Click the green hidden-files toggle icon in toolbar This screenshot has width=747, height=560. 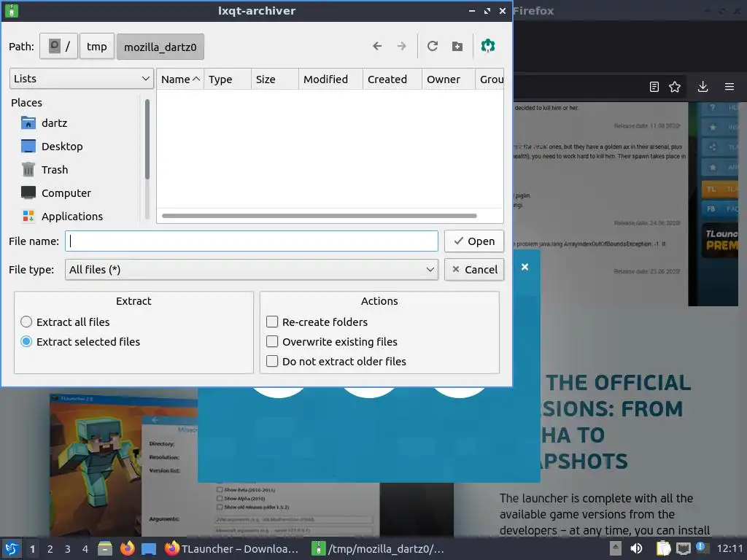(x=488, y=46)
